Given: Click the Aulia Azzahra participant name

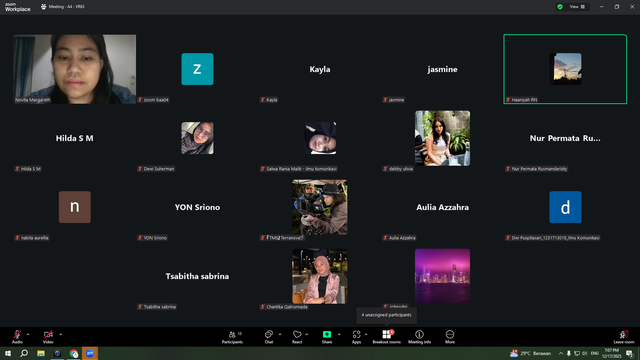Looking at the screenshot, I should (442, 207).
